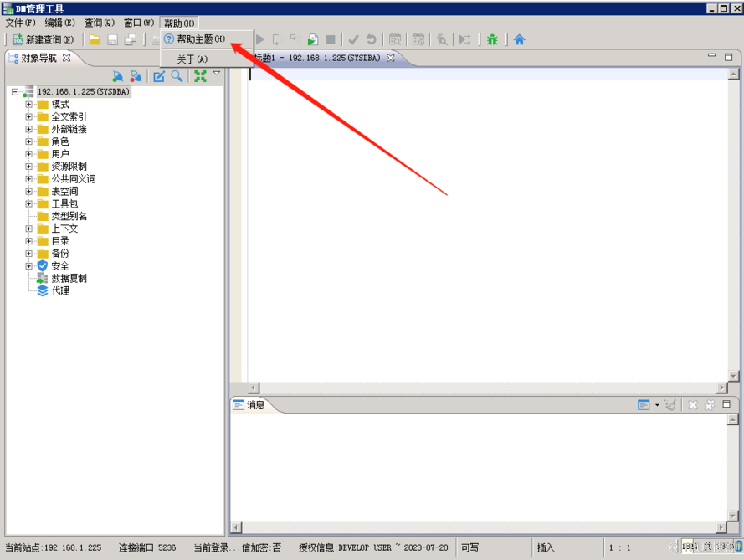Screen dimensions: 744x560
Task: Expand the 模式 (Schemas) folder
Action: (29, 105)
